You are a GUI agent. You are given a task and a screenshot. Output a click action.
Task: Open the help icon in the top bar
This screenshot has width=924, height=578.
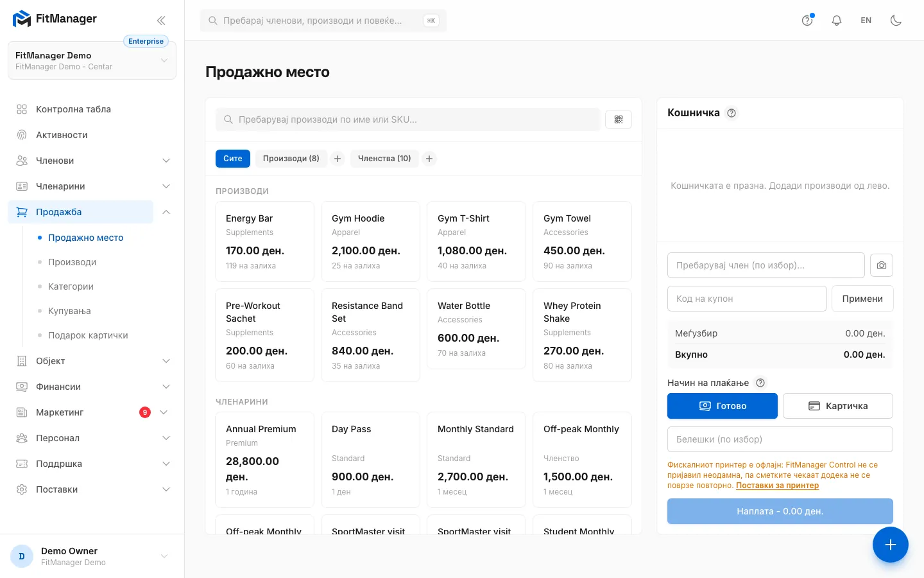point(807,20)
